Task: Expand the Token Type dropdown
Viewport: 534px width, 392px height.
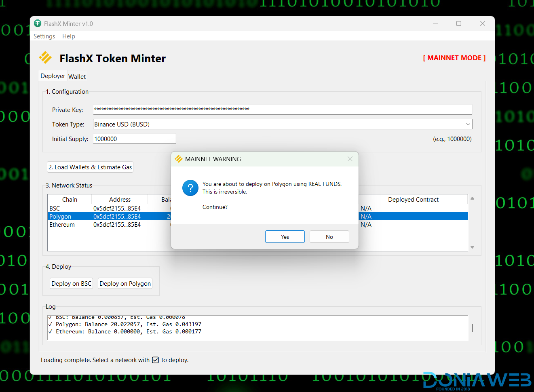Action: 468,124
